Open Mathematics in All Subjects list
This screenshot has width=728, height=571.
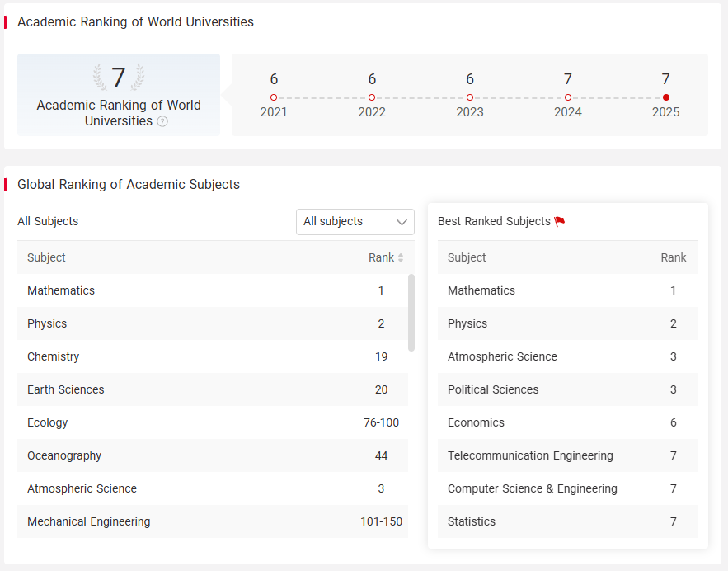click(213, 290)
